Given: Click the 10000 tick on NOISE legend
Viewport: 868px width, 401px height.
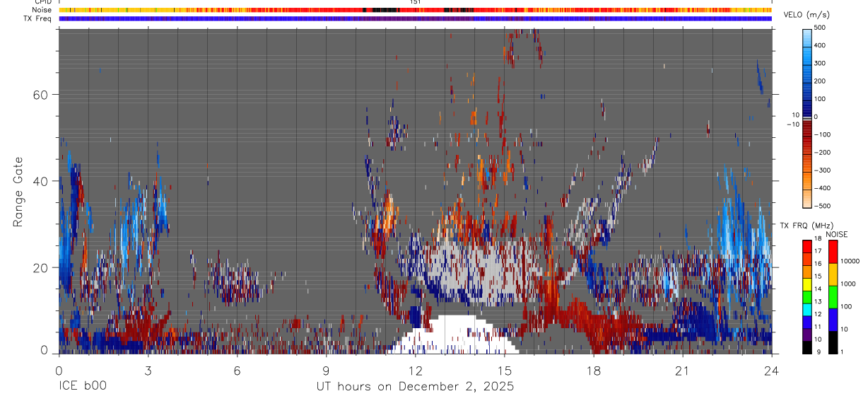Looking at the screenshot, I should click(850, 260).
